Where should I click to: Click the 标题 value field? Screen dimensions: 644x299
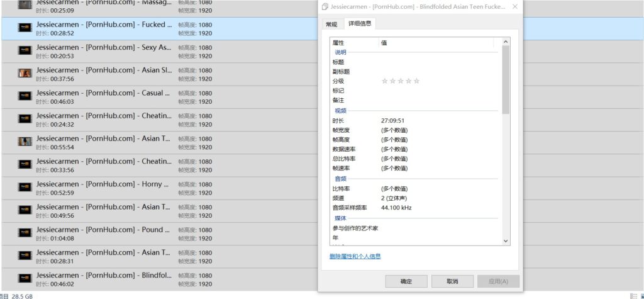tap(440, 62)
